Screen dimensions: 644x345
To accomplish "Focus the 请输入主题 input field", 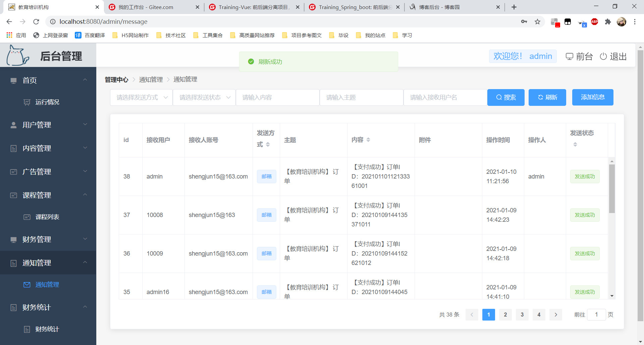I will pyautogui.click(x=362, y=97).
